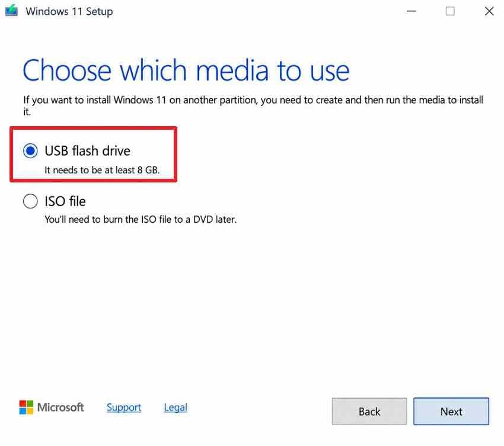
Task: Open the Legal link
Action: click(x=176, y=407)
